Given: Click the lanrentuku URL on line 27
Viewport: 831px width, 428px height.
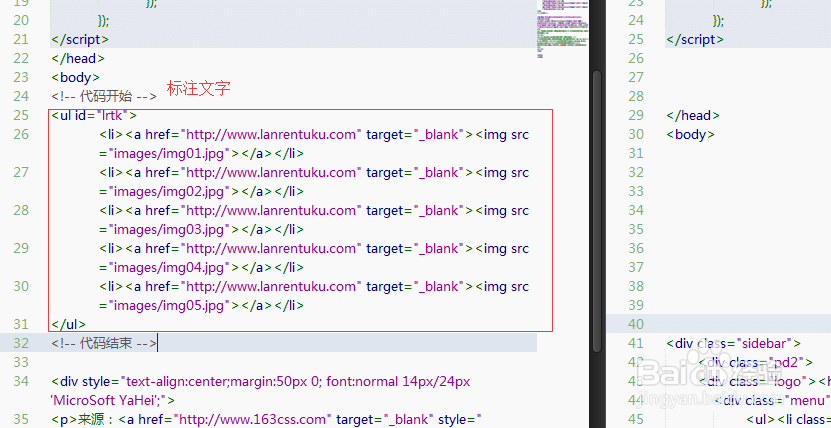Looking at the screenshot, I should pyautogui.click(x=271, y=173).
